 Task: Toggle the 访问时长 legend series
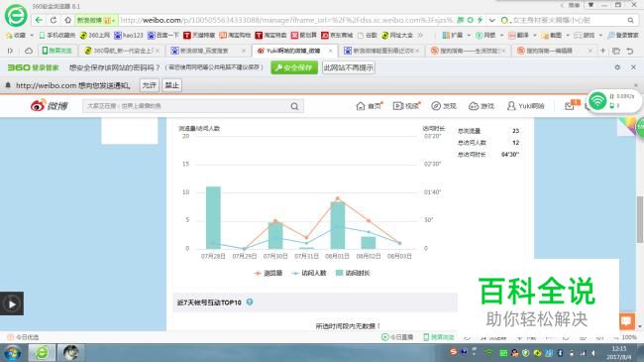(353, 273)
